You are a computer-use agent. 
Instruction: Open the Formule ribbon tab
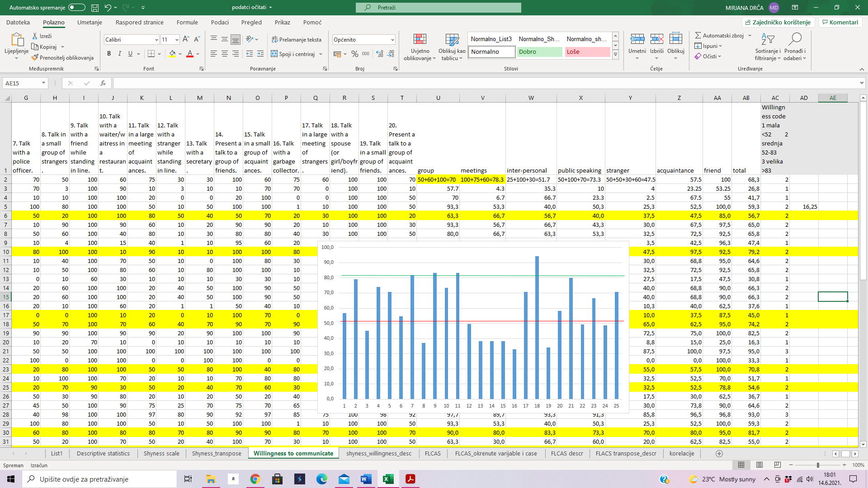187,22
